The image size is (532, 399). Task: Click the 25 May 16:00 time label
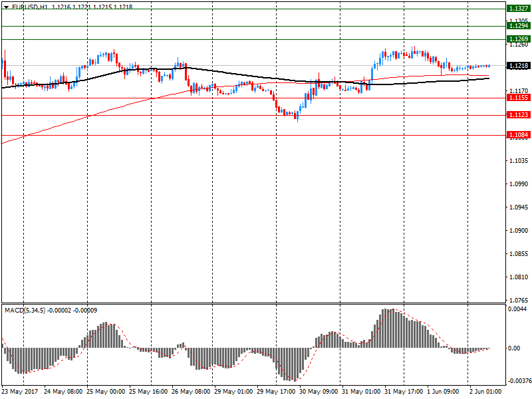[x=148, y=392]
